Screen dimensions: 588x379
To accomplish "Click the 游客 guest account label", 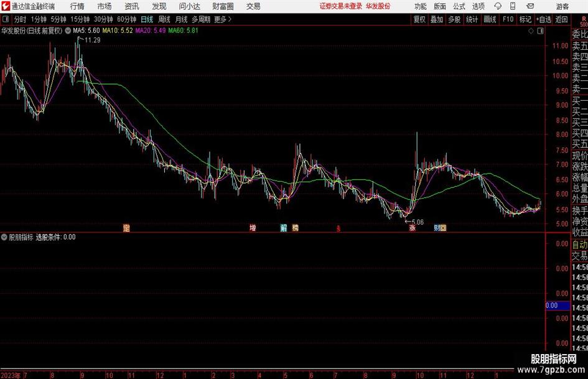I will (562, 6).
